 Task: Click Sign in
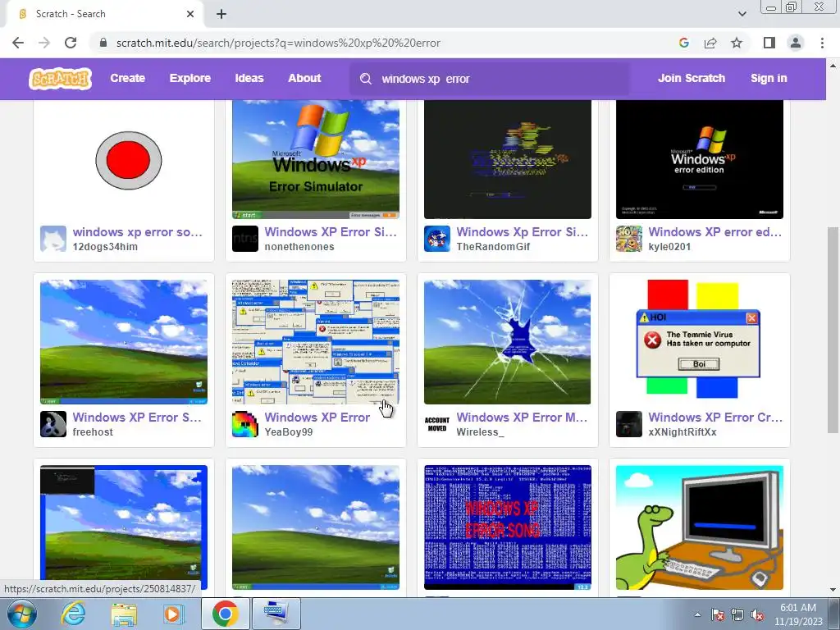tap(769, 78)
